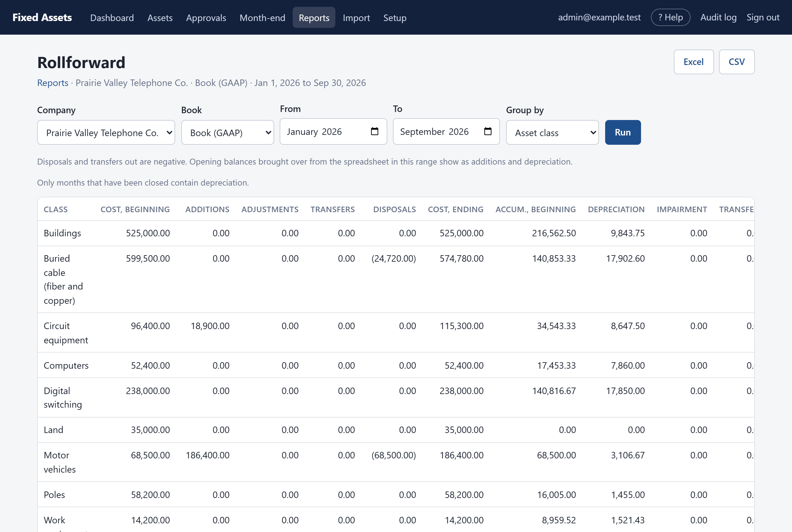The height and width of the screenshot is (532, 792).
Task: Click the COST, BEGINNING column header
Action: click(x=135, y=209)
